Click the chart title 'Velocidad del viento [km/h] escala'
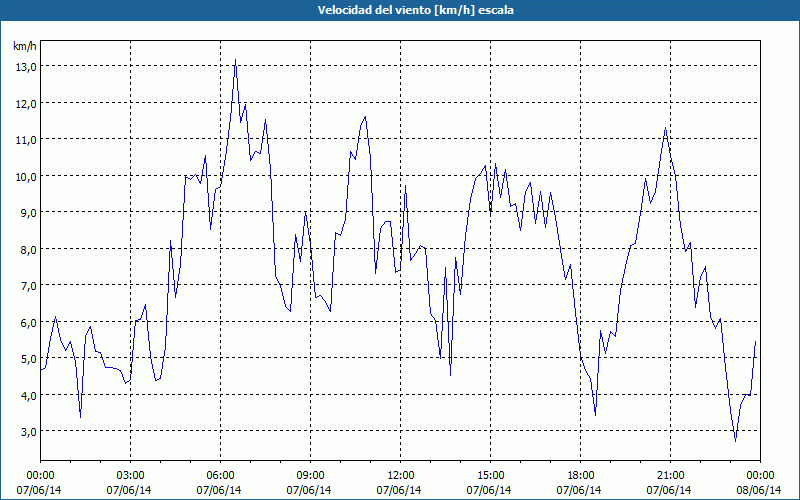800x500 pixels. coord(415,10)
